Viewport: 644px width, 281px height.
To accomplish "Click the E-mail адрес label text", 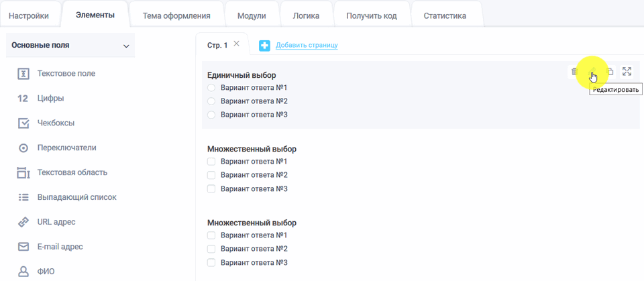I will (x=60, y=247).
